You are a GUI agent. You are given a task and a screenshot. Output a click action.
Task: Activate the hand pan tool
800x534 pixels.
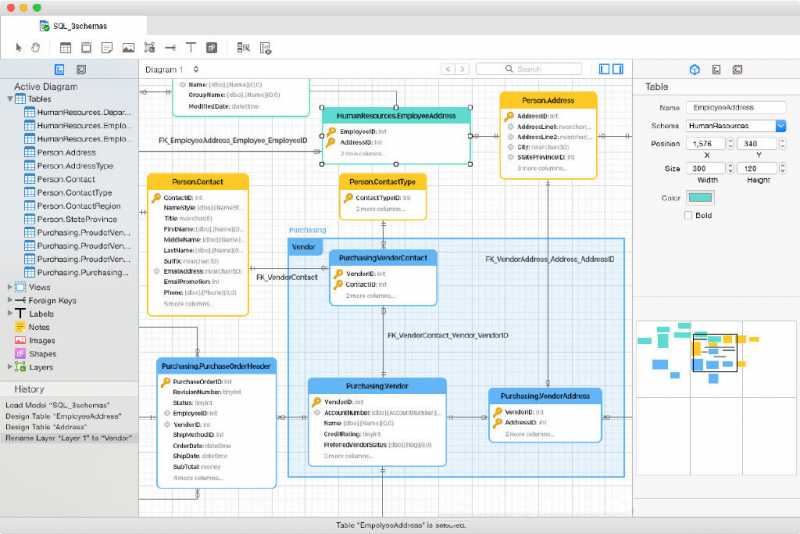[x=35, y=47]
